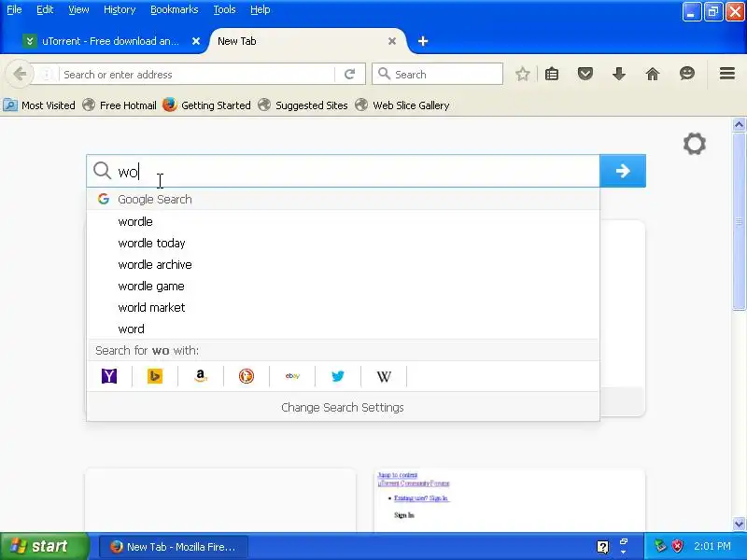Search with Amazon icon
This screenshot has width=747, height=560.
pyautogui.click(x=201, y=376)
